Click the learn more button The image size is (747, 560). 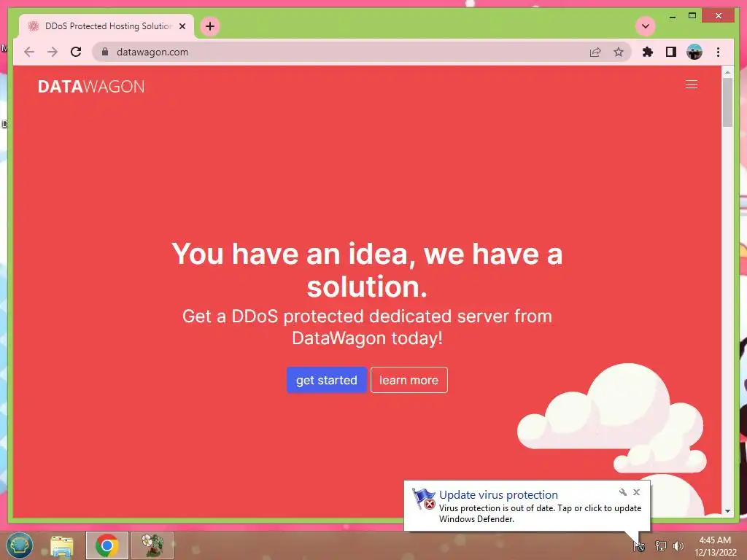pos(409,380)
